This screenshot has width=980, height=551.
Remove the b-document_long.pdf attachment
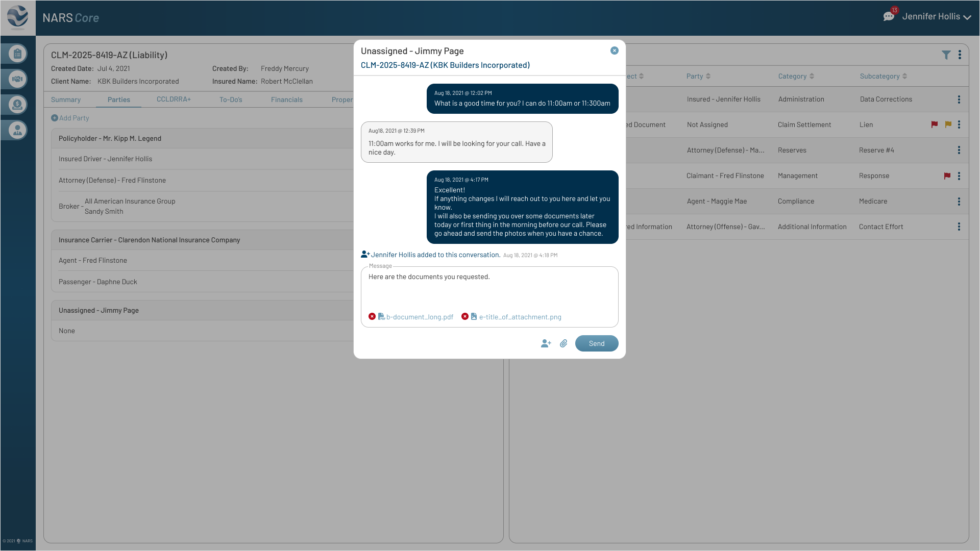[x=372, y=316]
